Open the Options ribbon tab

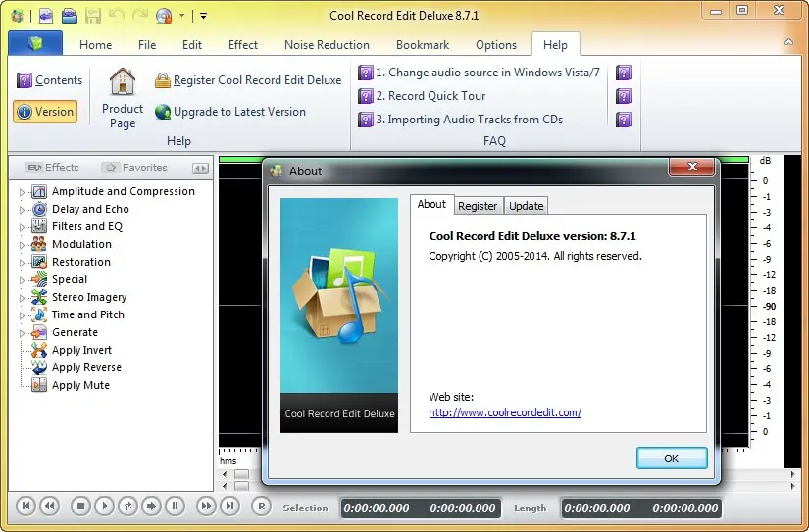pyautogui.click(x=496, y=45)
